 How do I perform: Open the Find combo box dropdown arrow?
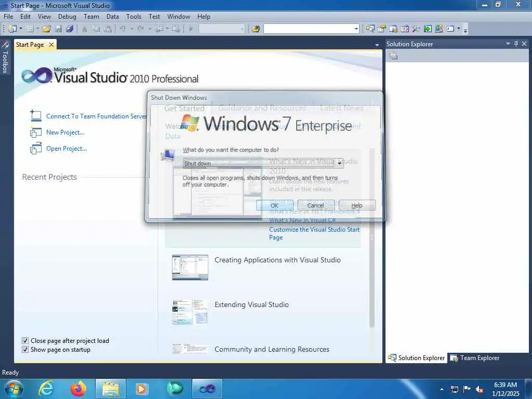[x=356, y=29]
